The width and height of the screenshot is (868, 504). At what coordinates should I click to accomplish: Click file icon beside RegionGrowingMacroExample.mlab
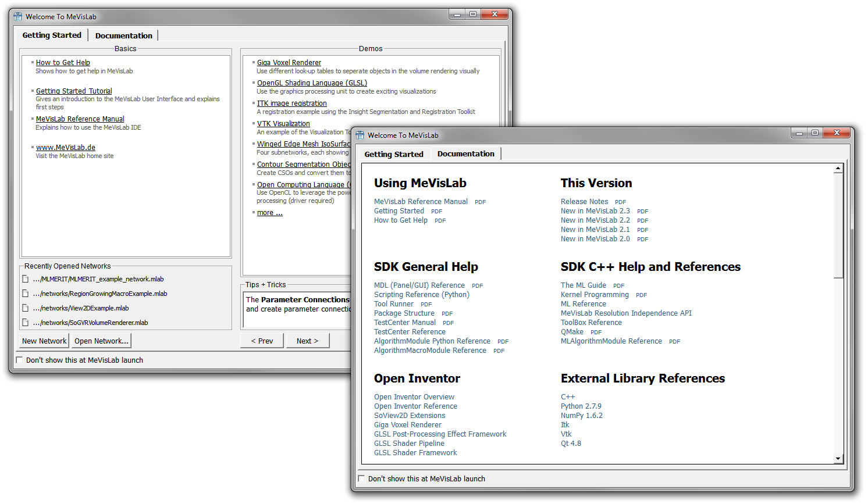25,294
